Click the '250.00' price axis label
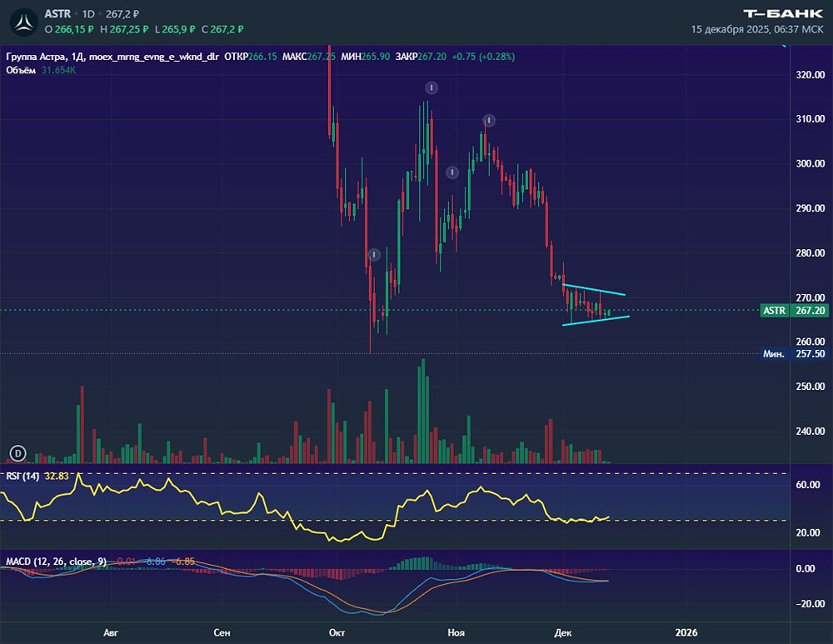 point(811,387)
